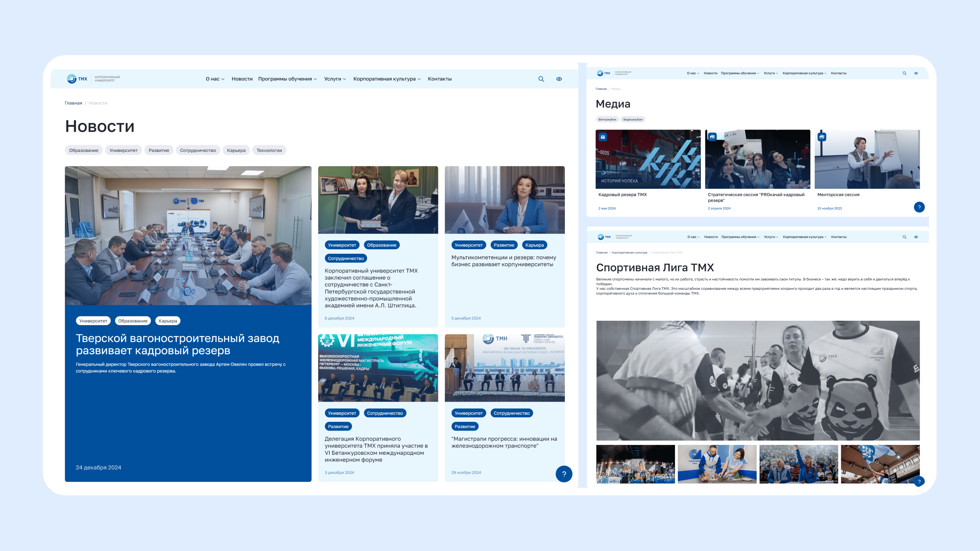Screen dimensions: 980x551
Task: Select the Видеоальбом filter on Медиа page
Action: pos(633,119)
